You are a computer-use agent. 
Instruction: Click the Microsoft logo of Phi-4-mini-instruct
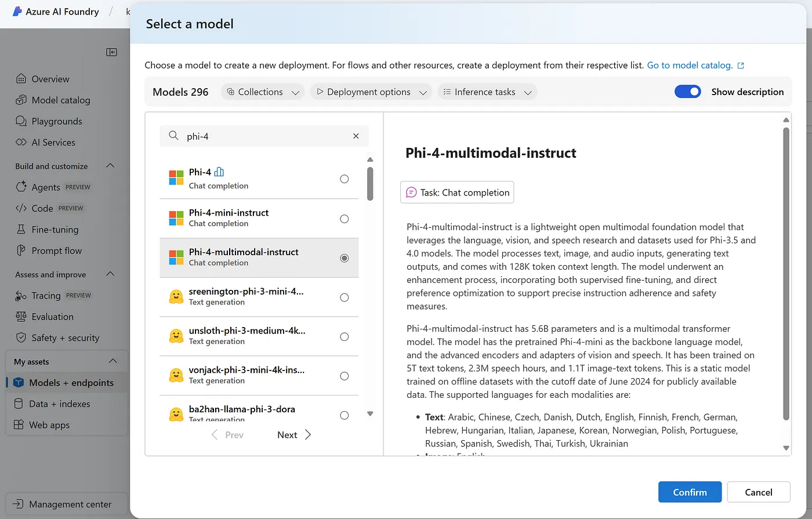176,218
